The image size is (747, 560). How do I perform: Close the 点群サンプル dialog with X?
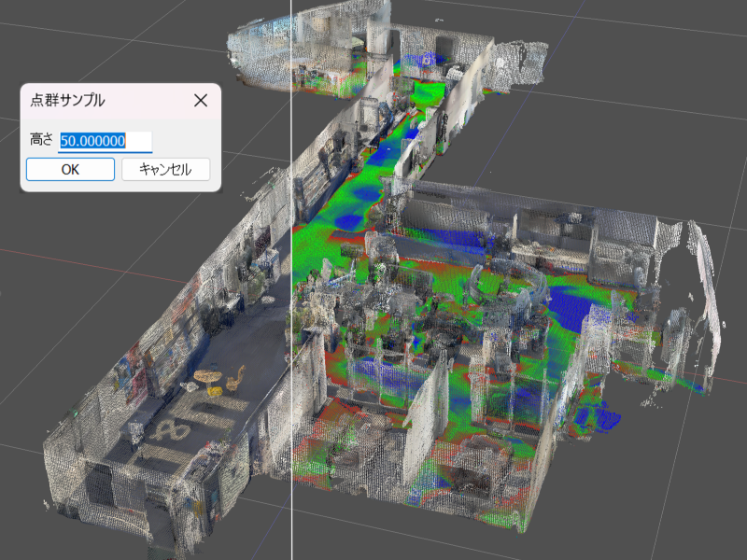click(x=200, y=101)
